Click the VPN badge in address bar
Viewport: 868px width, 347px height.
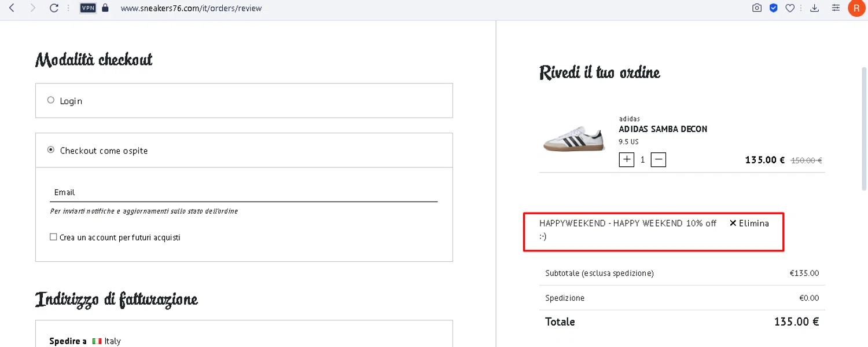click(88, 8)
